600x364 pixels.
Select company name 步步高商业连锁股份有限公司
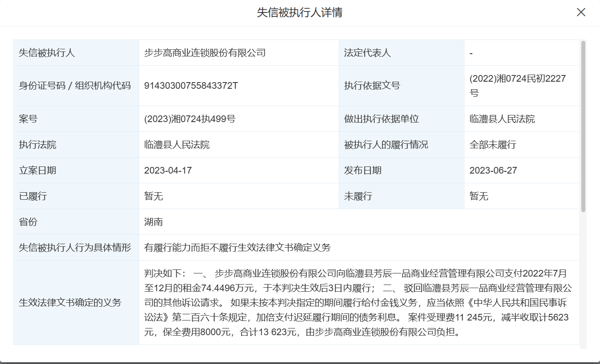(205, 53)
